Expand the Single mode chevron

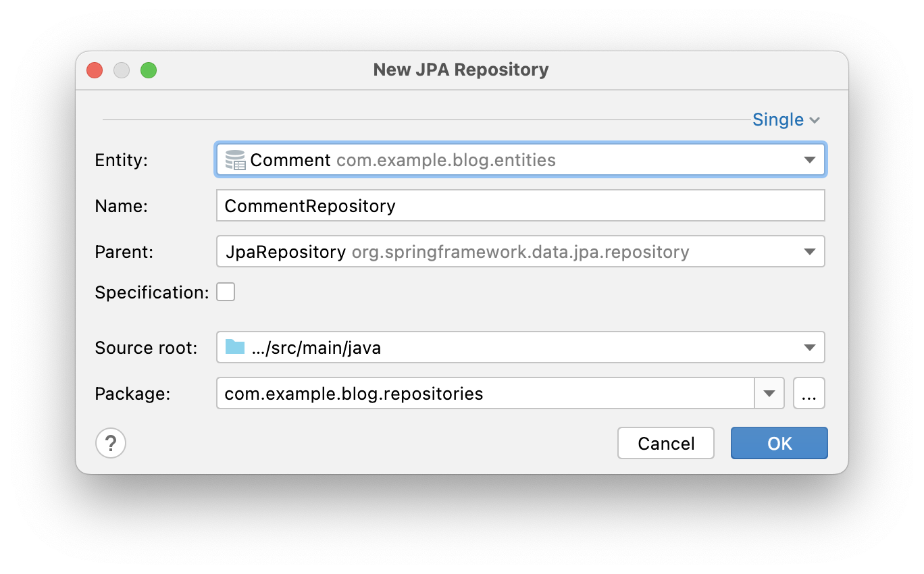coord(815,120)
